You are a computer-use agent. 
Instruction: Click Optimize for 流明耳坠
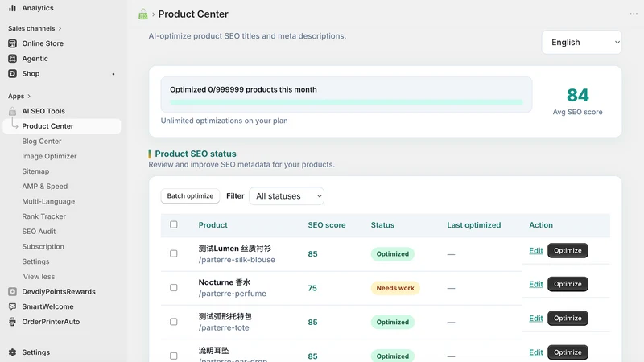pos(568,352)
